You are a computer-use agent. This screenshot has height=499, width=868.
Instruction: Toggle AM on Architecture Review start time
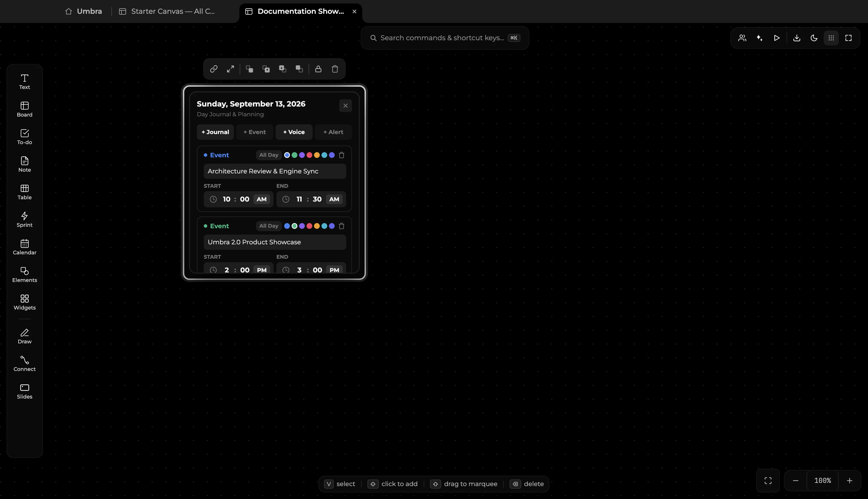pyautogui.click(x=261, y=199)
